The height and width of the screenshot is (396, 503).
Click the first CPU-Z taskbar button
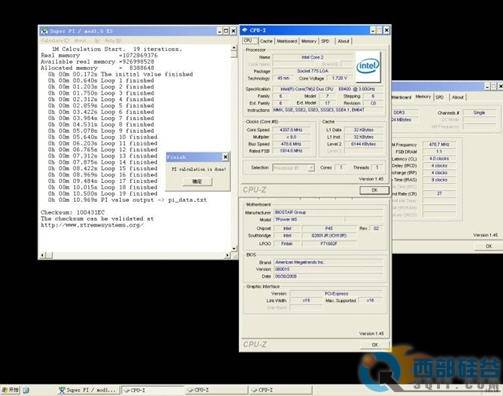click(x=152, y=390)
